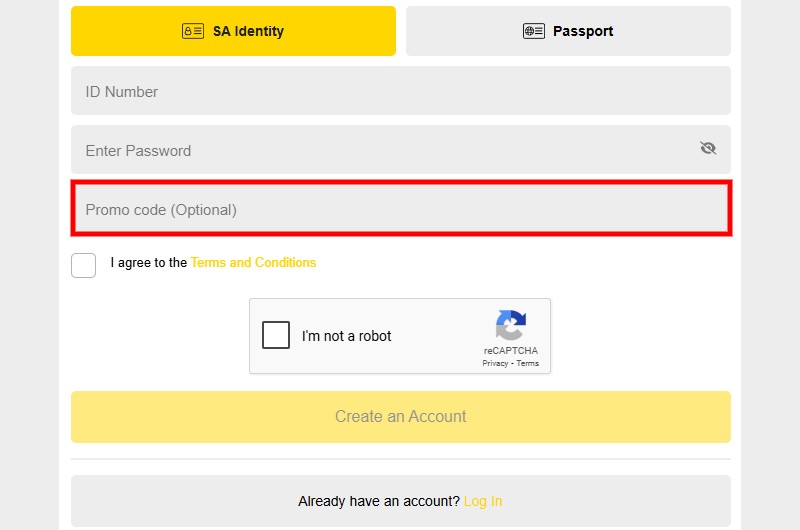The image size is (800, 530).
Task: Focus the ID Number field
Action: click(401, 91)
